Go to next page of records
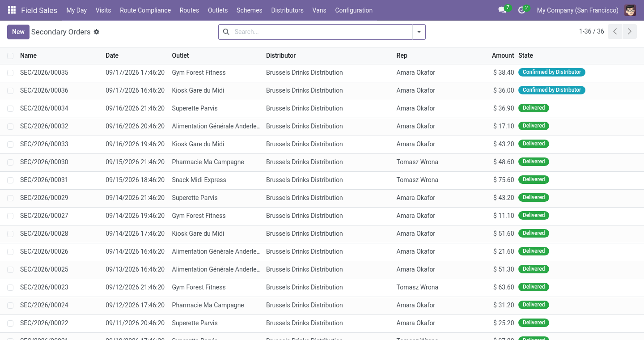Viewport: 644px width, 340px height. point(630,32)
